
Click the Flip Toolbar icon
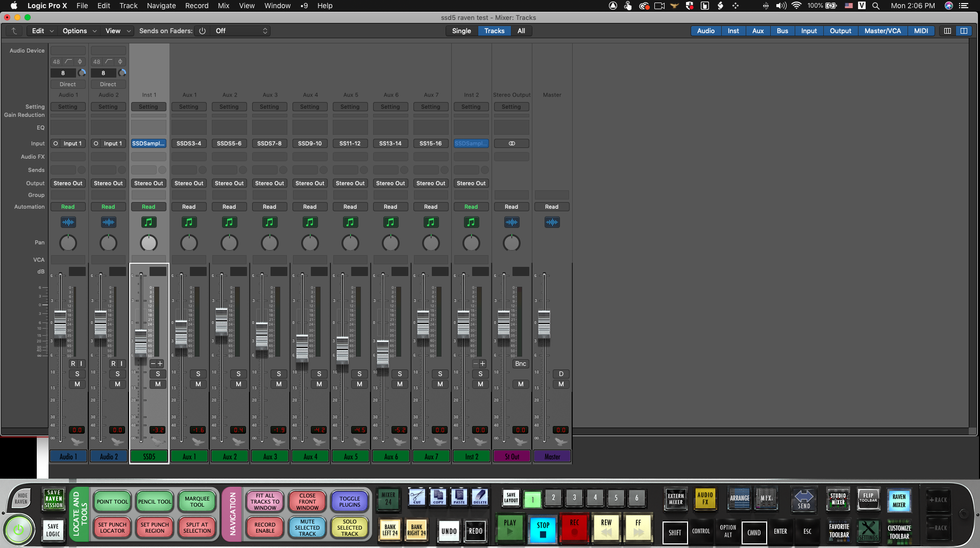(868, 499)
